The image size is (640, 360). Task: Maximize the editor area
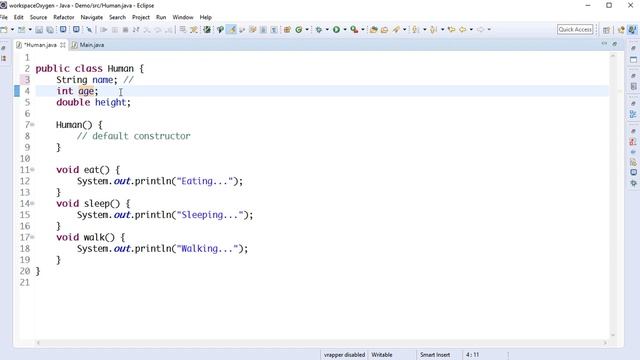click(615, 44)
